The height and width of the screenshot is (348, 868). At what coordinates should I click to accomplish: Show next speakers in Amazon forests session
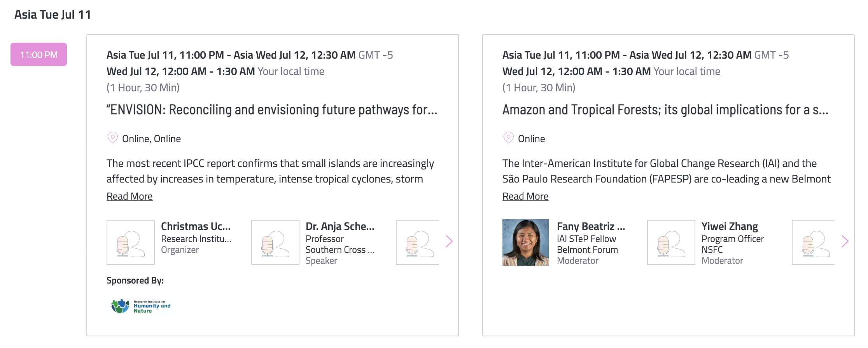click(x=845, y=241)
